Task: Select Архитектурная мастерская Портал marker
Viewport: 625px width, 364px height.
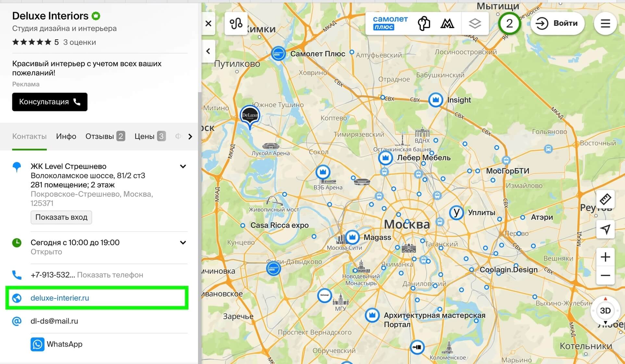Action: click(372, 315)
